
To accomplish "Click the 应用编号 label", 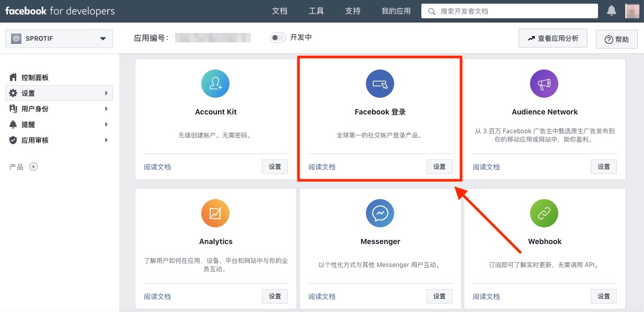I will 151,38.
